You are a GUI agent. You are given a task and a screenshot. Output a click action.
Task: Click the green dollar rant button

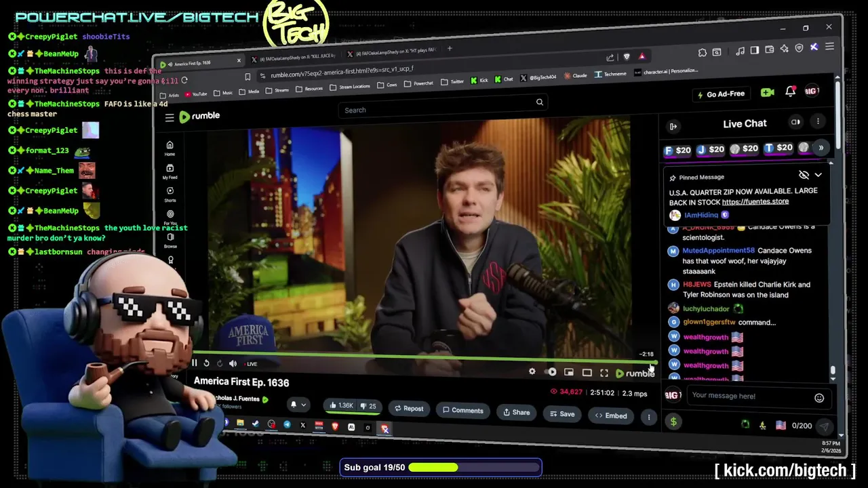pos(673,422)
